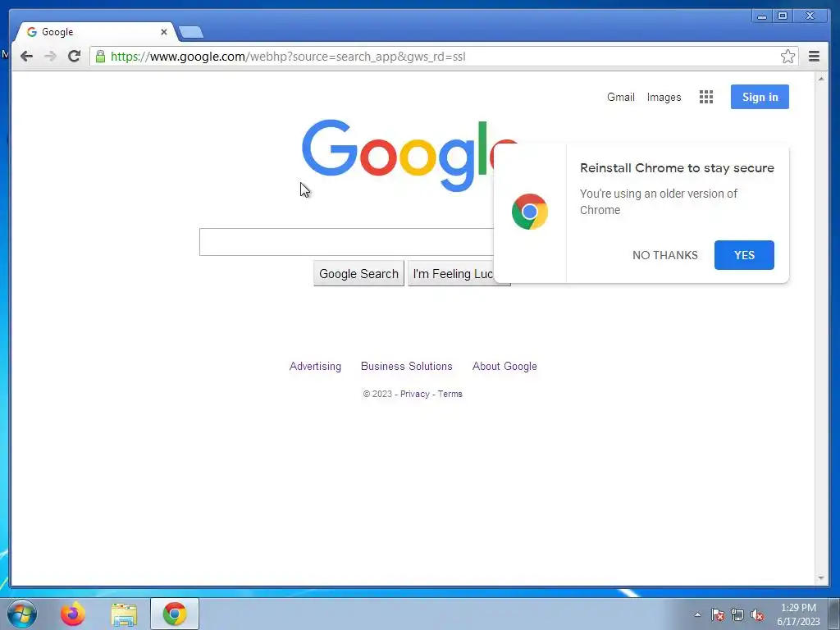Click the scrollbar up arrow
The image size is (840, 630).
click(x=820, y=79)
